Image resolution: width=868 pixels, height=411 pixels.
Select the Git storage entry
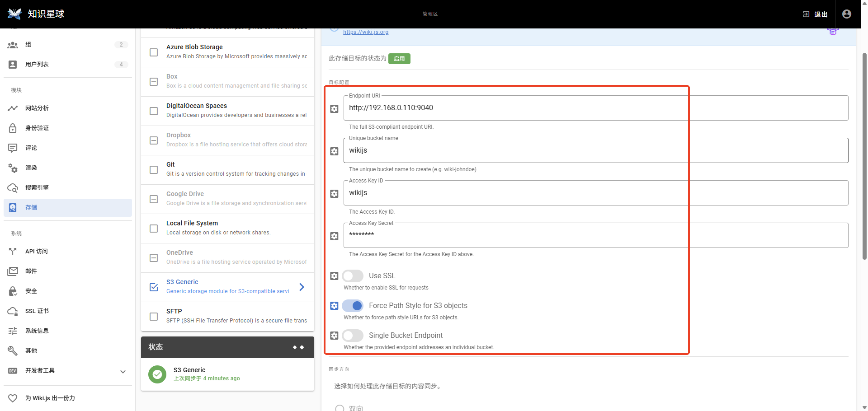click(x=227, y=170)
